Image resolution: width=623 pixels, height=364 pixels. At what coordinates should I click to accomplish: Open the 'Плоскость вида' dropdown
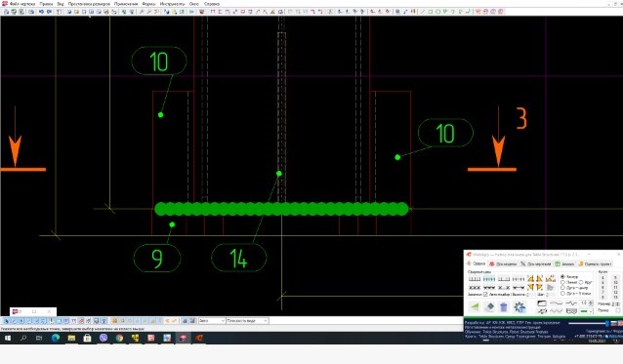(247, 321)
